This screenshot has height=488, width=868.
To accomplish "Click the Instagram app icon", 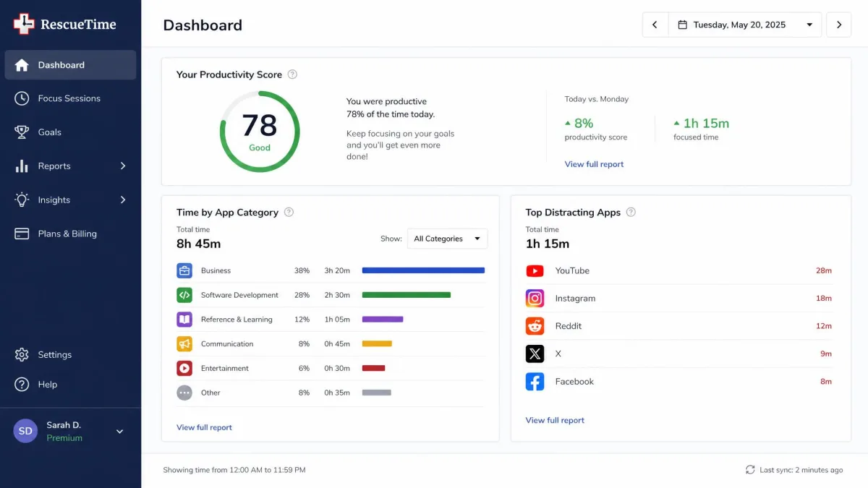I will point(535,299).
